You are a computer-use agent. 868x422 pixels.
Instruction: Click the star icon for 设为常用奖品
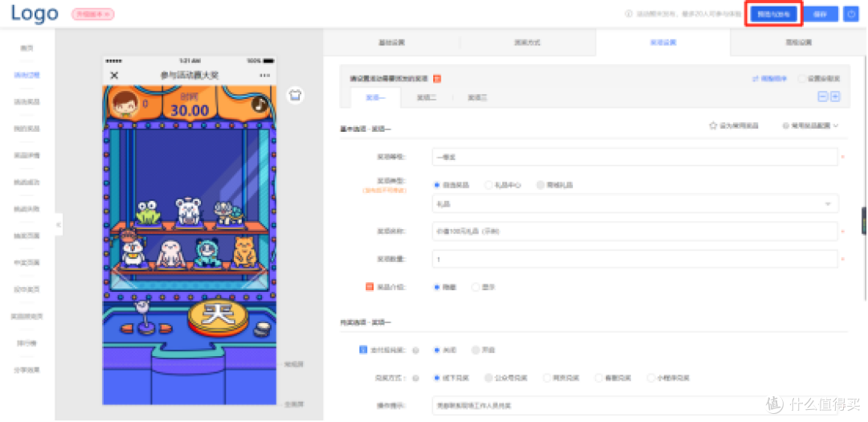(713, 125)
